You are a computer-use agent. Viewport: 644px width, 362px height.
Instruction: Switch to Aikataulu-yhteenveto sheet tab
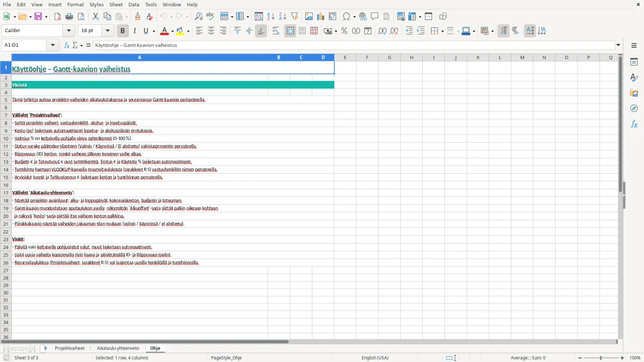point(118,349)
